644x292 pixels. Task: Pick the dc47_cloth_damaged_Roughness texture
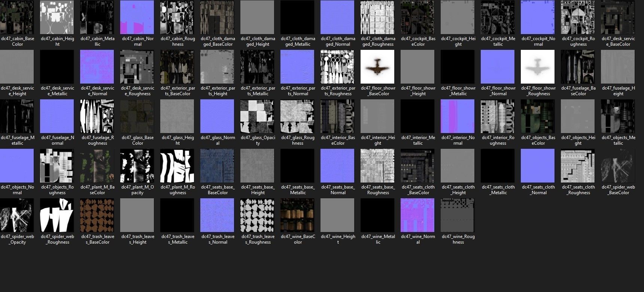378,17
